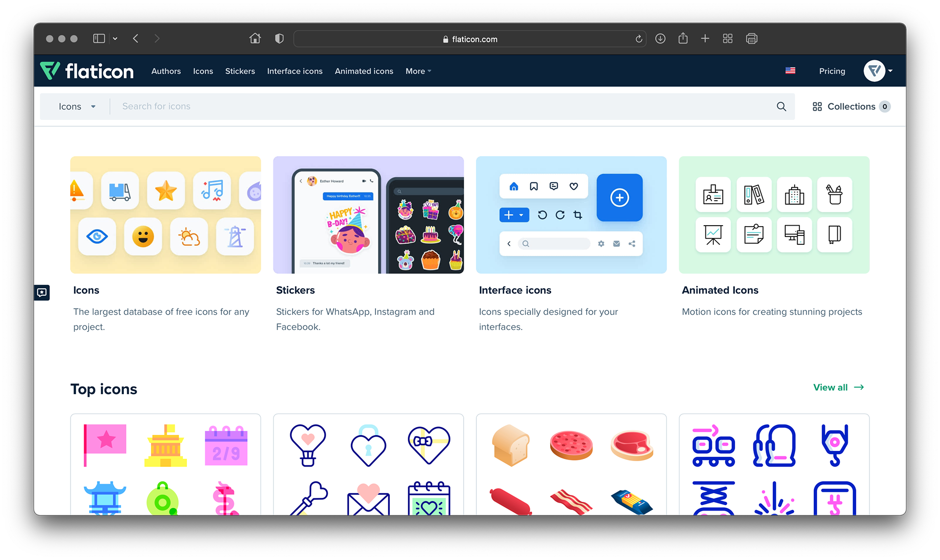Click the rightmost Safari toolbar window icon
Screen dimensions: 940x560
click(752, 39)
